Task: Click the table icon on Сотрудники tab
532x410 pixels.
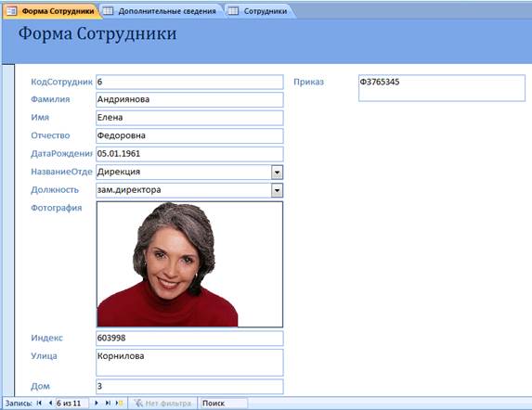Action: point(233,11)
